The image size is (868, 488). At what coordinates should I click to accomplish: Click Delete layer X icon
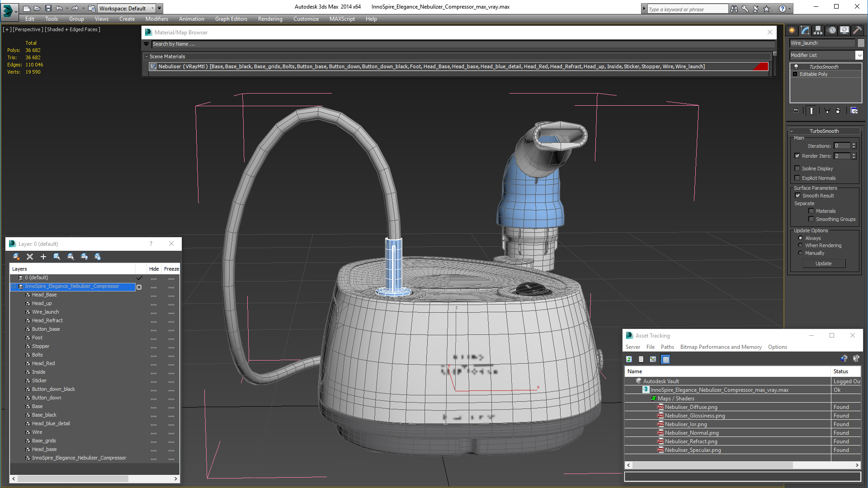pyautogui.click(x=30, y=257)
